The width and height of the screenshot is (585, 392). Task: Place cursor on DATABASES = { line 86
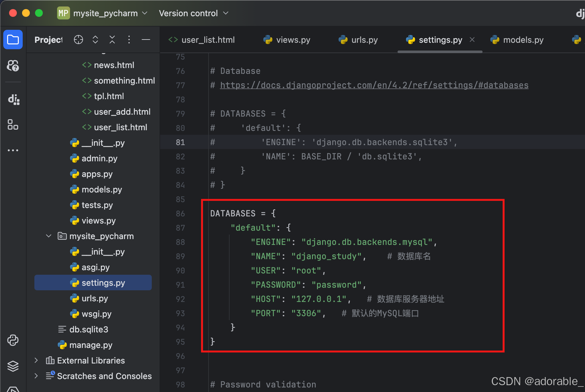(243, 213)
